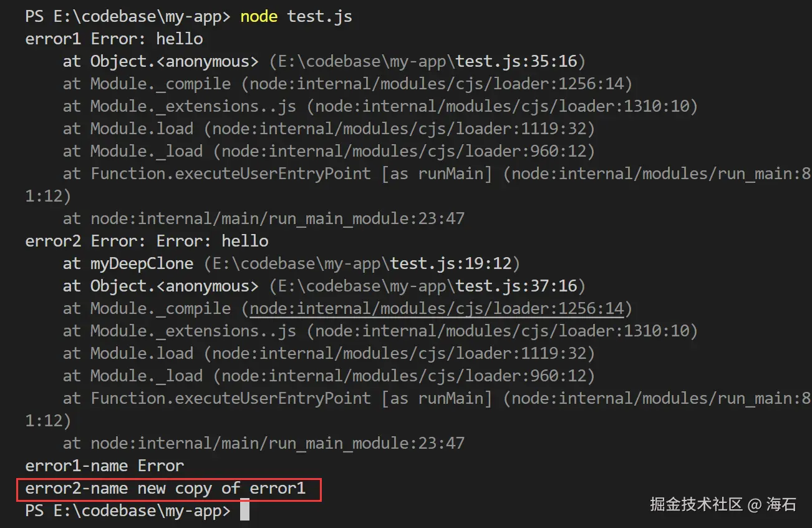Click Function.executeUserEntryPoint in error2 stack trace
This screenshot has height=528, width=812.
point(231,398)
